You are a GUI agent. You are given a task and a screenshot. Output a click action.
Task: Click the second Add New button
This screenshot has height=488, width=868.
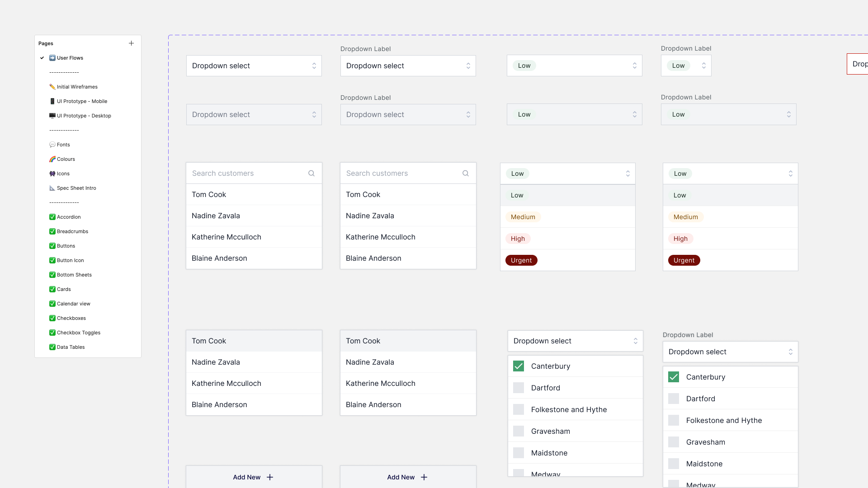408,477
